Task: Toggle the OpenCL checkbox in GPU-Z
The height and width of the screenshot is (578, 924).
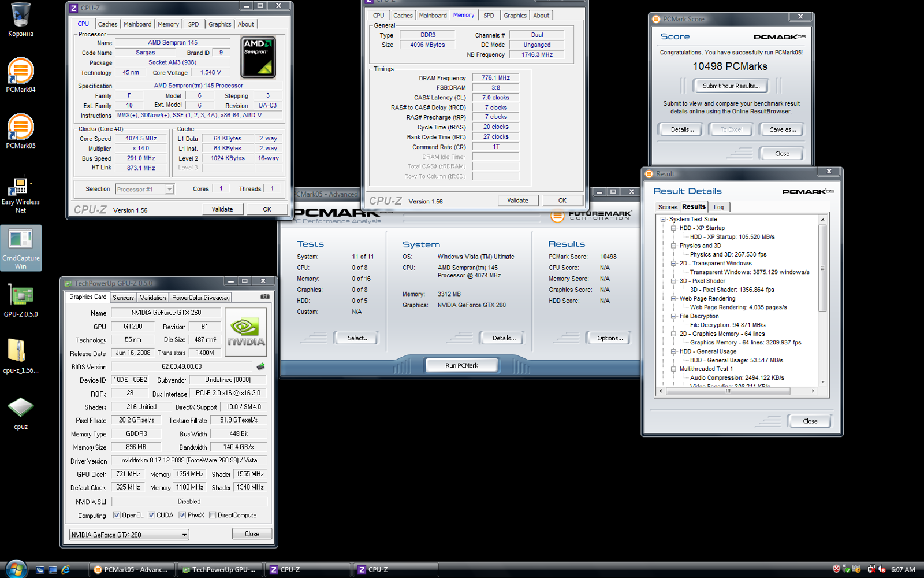Action: [x=117, y=515]
